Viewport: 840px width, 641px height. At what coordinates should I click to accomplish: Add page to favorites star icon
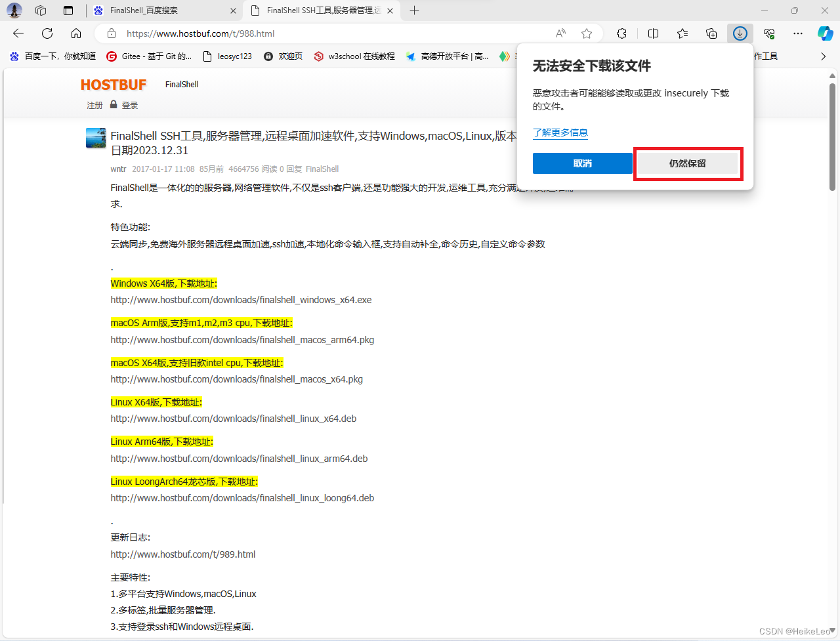click(x=587, y=33)
